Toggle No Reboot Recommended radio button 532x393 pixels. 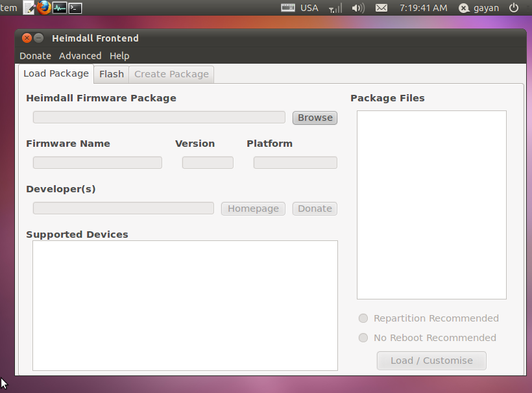coord(363,338)
